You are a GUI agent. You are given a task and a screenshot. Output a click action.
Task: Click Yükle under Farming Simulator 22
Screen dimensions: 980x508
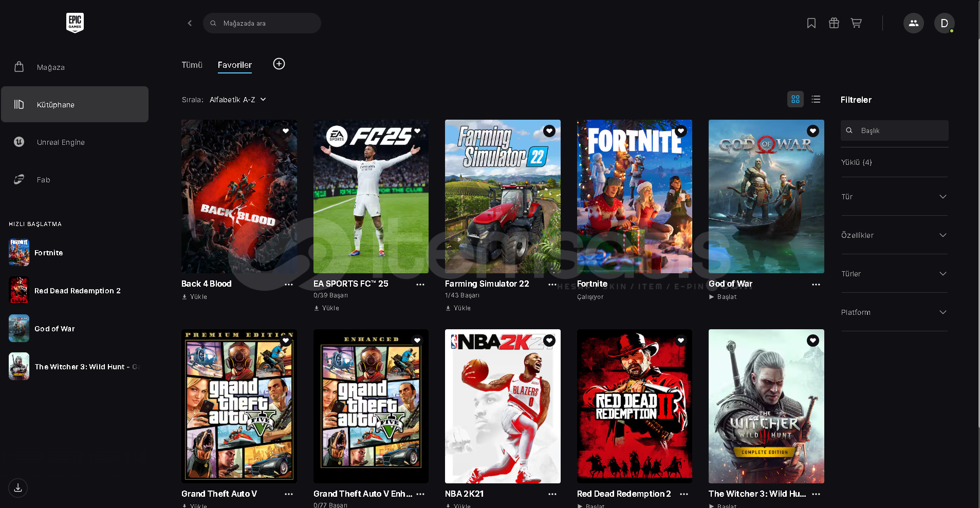[x=458, y=308]
